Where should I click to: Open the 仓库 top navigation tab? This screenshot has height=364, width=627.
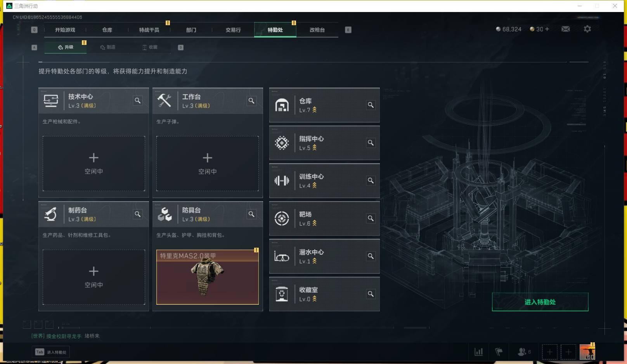[107, 30]
